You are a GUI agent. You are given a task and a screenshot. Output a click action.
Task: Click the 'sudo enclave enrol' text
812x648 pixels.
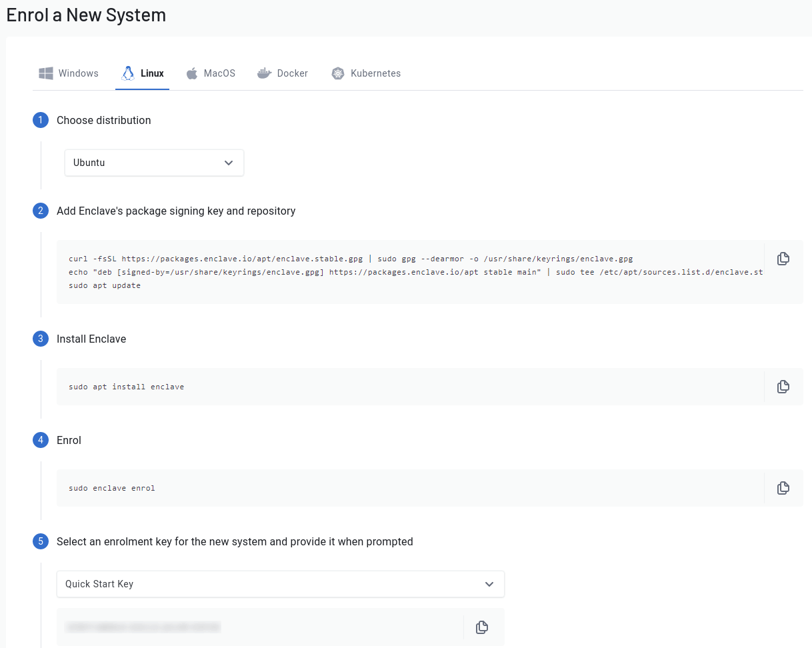point(112,488)
